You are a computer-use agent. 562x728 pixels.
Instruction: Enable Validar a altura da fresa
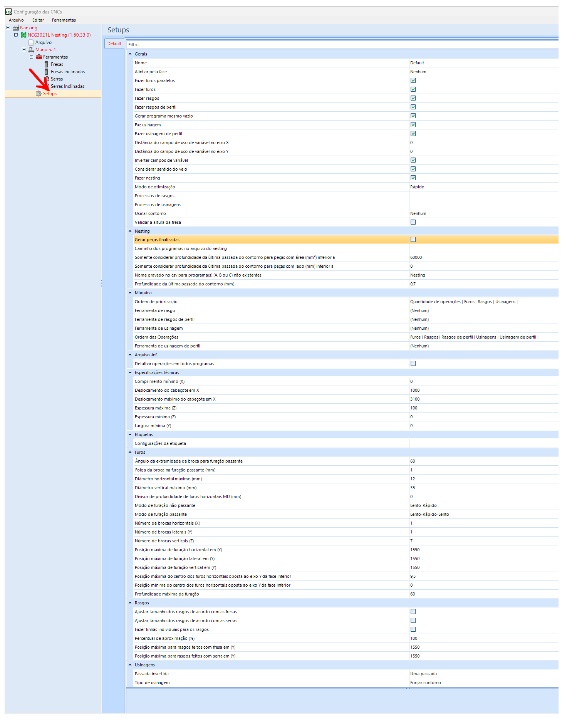click(413, 222)
